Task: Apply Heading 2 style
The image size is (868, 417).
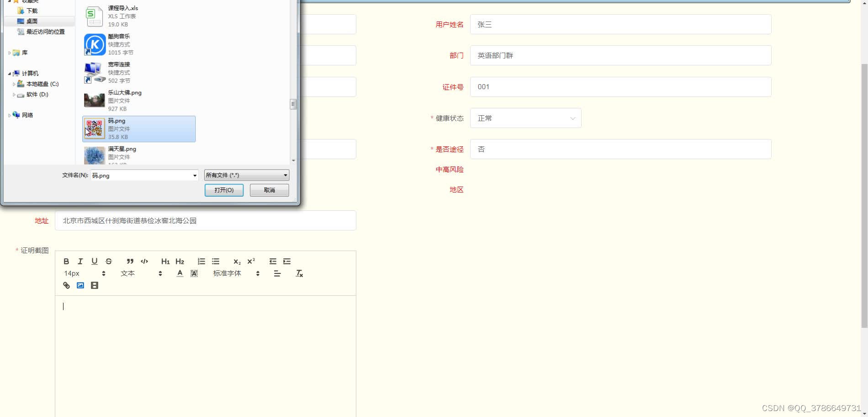Action: (x=180, y=262)
